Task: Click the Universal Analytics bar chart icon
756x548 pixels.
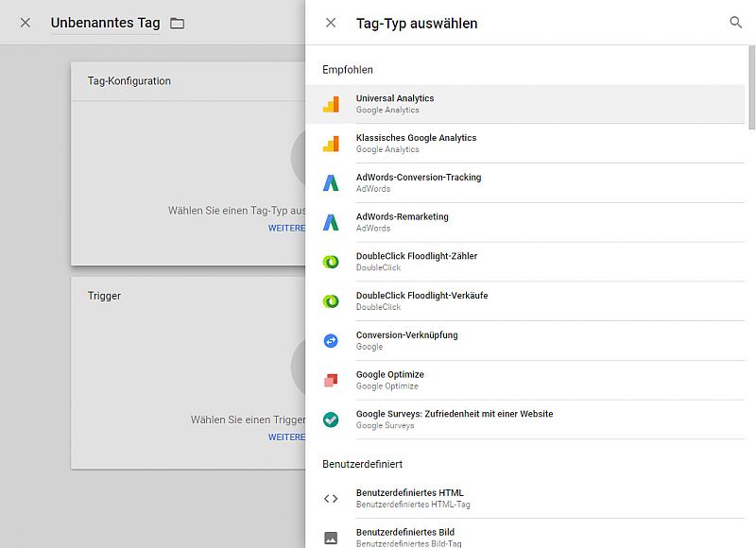Action: 331,104
